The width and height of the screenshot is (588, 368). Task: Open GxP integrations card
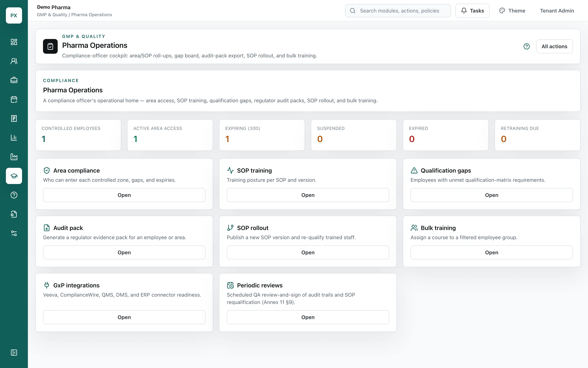coord(124,317)
